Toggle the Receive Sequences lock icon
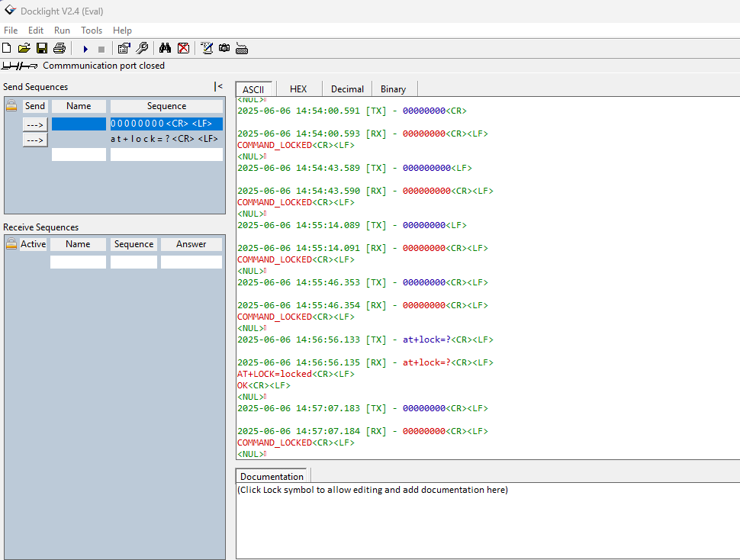This screenshot has width=740, height=560. [x=11, y=244]
